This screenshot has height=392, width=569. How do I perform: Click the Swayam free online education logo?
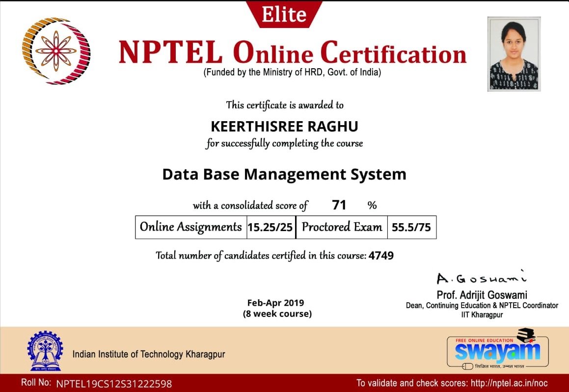pos(497,349)
